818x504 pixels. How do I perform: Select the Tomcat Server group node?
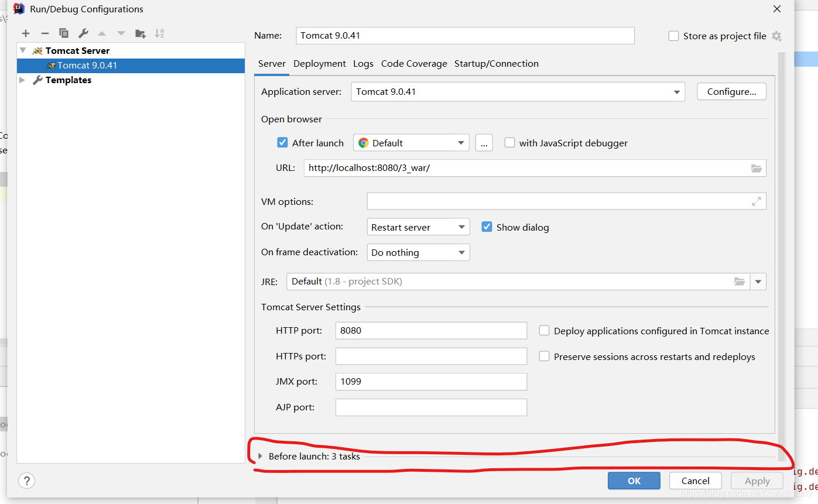[x=77, y=51]
